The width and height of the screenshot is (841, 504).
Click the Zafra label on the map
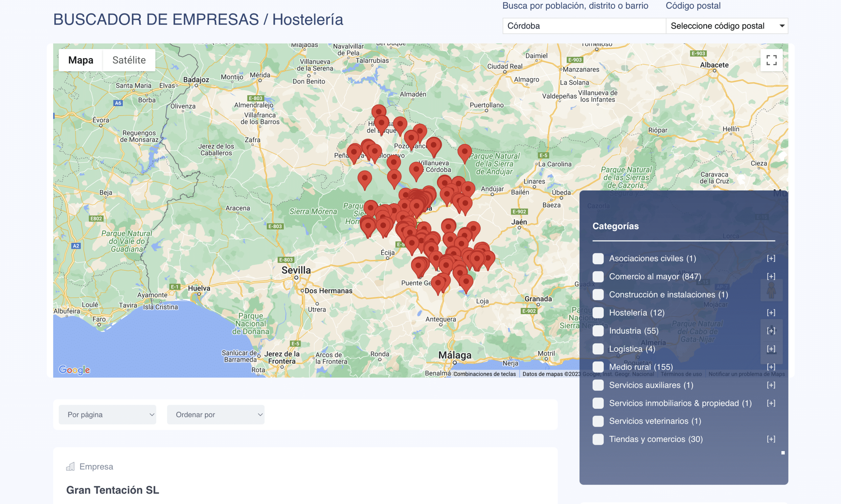[x=253, y=140]
